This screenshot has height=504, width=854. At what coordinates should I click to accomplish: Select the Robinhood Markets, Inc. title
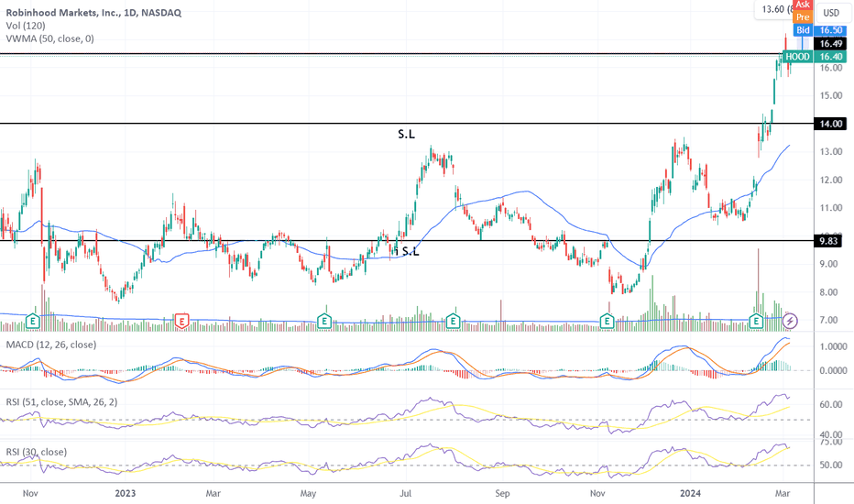coord(93,13)
